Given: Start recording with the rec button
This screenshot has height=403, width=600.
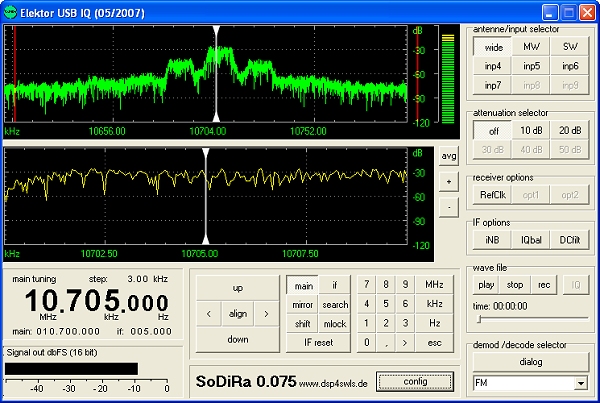Looking at the screenshot, I should (x=543, y=285).
